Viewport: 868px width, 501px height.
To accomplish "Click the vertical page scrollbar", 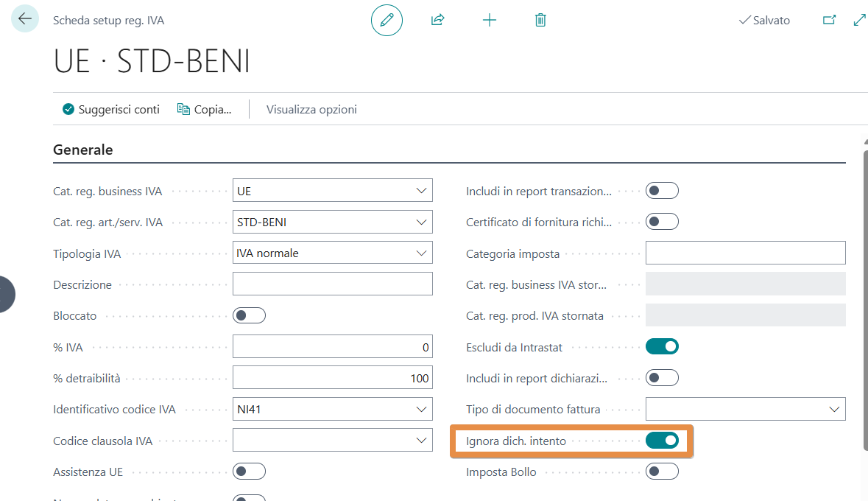I will (864, 295).
